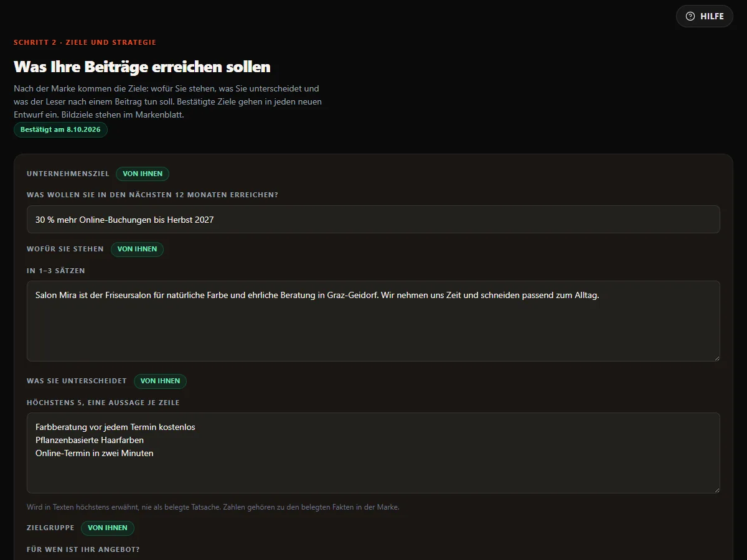Click the line 'Pflanzenbasierte Haarfarben'
747x560 pixels.
[90, 440]
